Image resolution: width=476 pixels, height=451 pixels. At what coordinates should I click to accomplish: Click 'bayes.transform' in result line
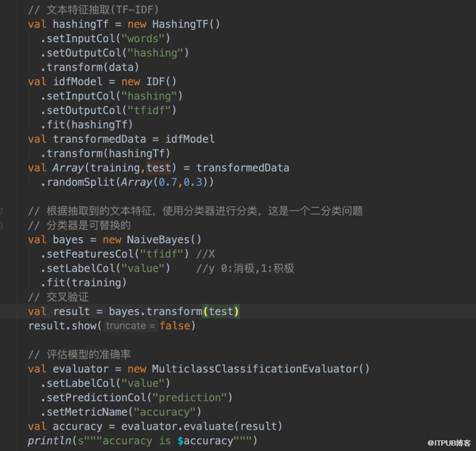156,312
